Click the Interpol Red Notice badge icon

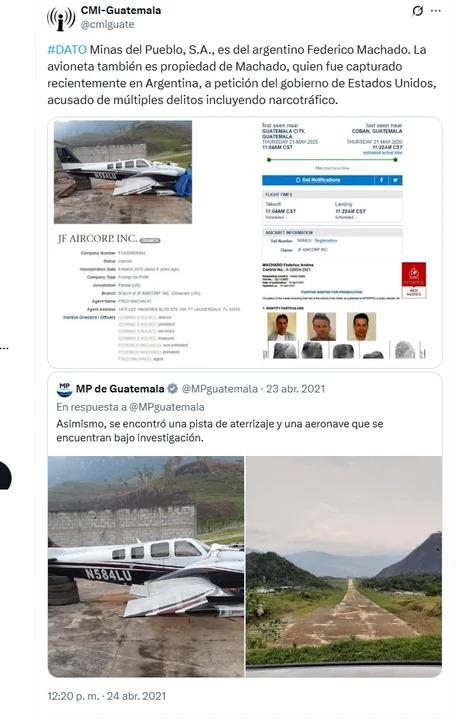pyautogui.click(x=414, y=280)
